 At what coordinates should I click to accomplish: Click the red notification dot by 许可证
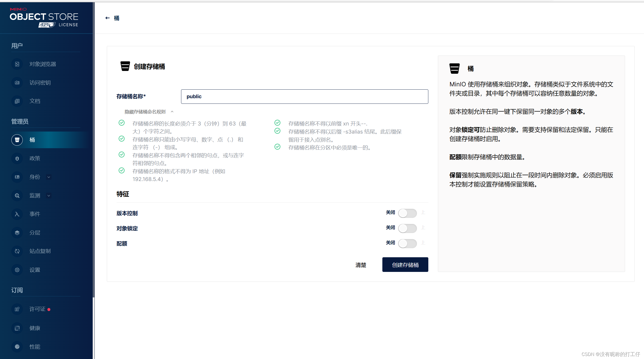coord(49,310)
